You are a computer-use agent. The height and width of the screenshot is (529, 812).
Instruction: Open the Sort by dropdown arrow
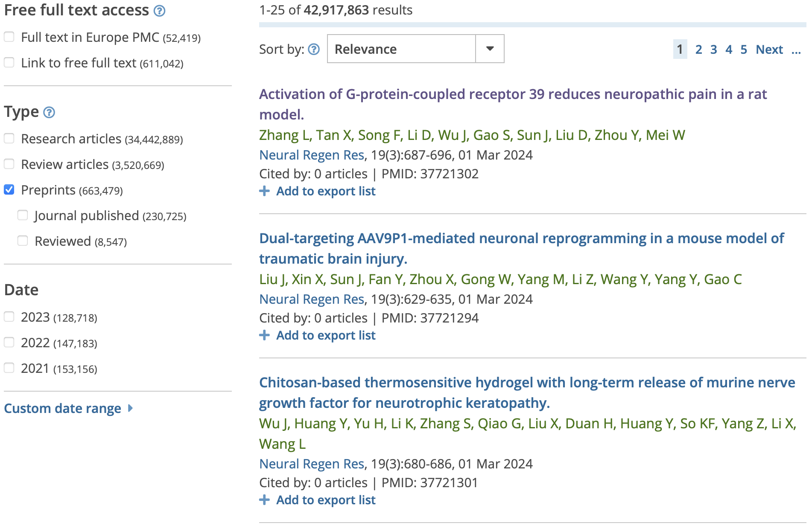pyautogui.click(x=490, y=49)
